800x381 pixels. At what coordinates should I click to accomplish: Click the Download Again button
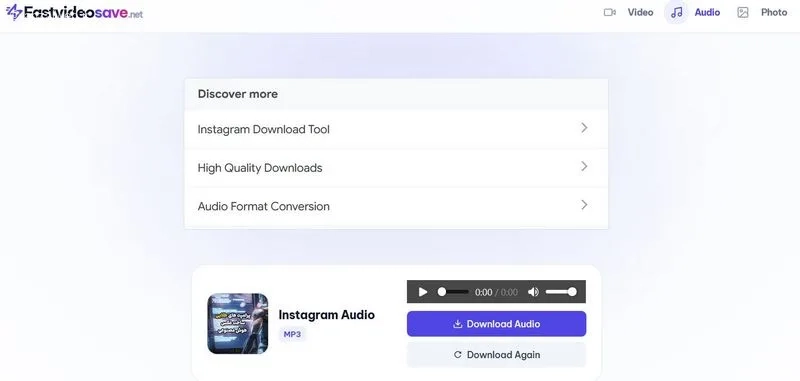coord(496,354)
